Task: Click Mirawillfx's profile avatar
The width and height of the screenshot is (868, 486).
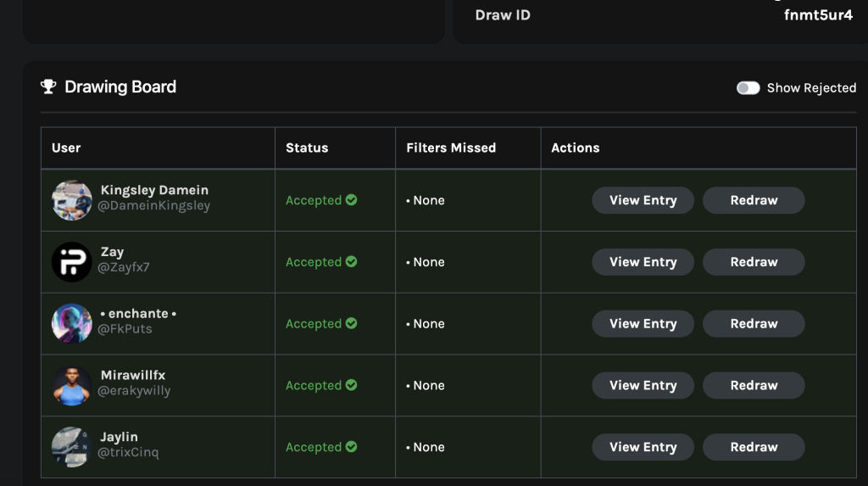Action: pos(72,386)
